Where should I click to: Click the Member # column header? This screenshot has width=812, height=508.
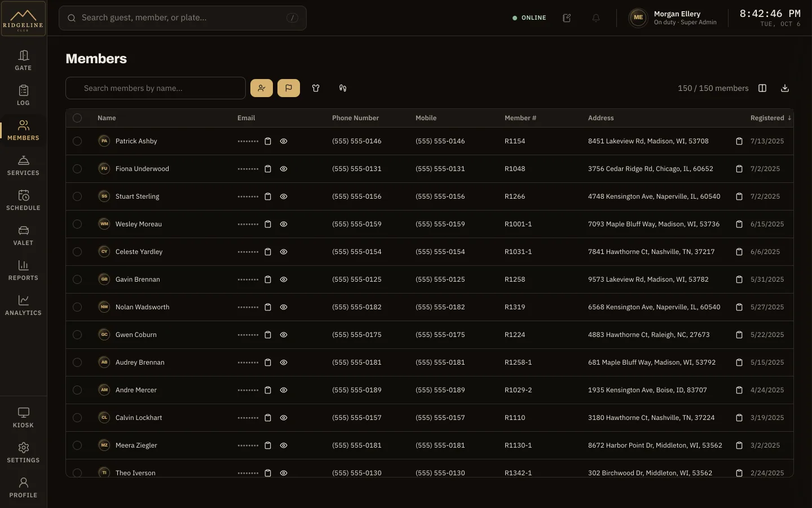point(520,118)
